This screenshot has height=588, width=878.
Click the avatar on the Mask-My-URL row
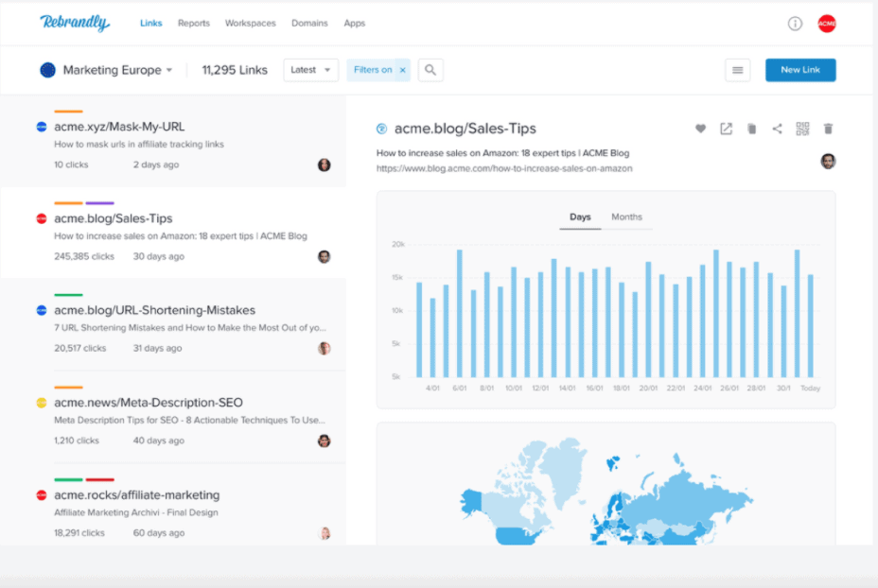pos(324,164)
